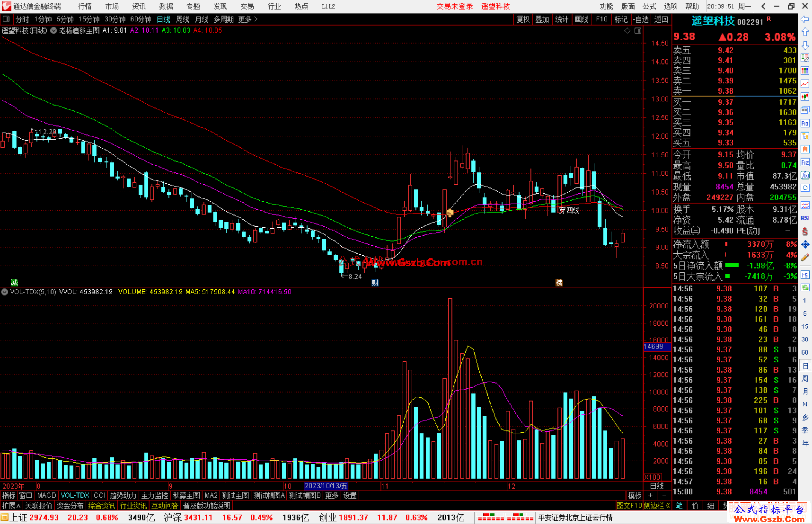Open the 公式 menu
The width and height of the screenshot is (812, 524).
click(649, 6)
